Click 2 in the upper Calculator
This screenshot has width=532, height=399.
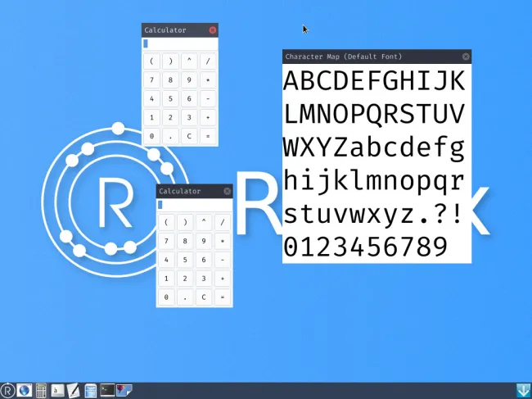click(x=170, y=117)
